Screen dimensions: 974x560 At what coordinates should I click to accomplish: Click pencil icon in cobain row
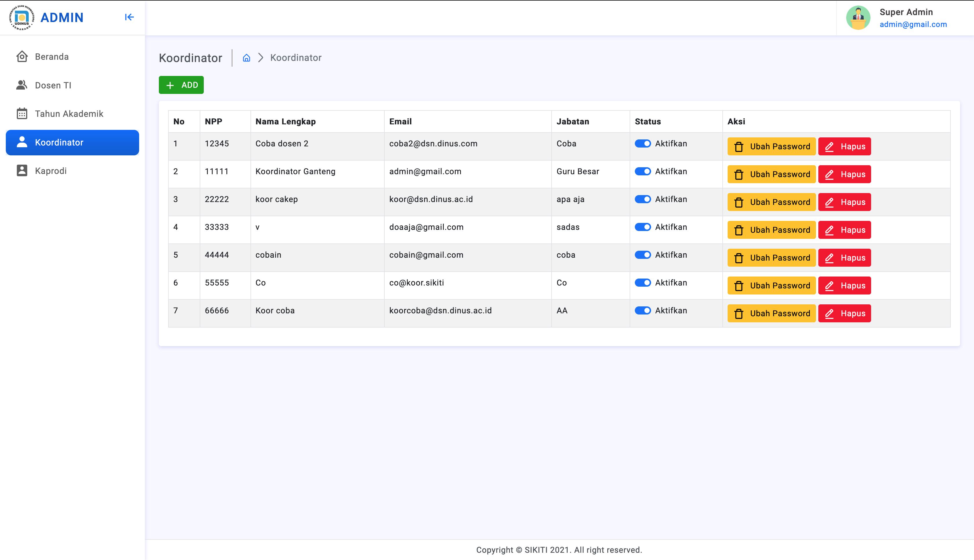pos(829,258)
